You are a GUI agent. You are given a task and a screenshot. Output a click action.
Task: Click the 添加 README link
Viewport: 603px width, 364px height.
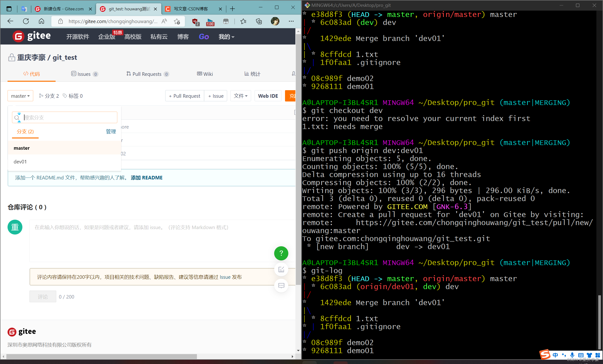(146, 178)
